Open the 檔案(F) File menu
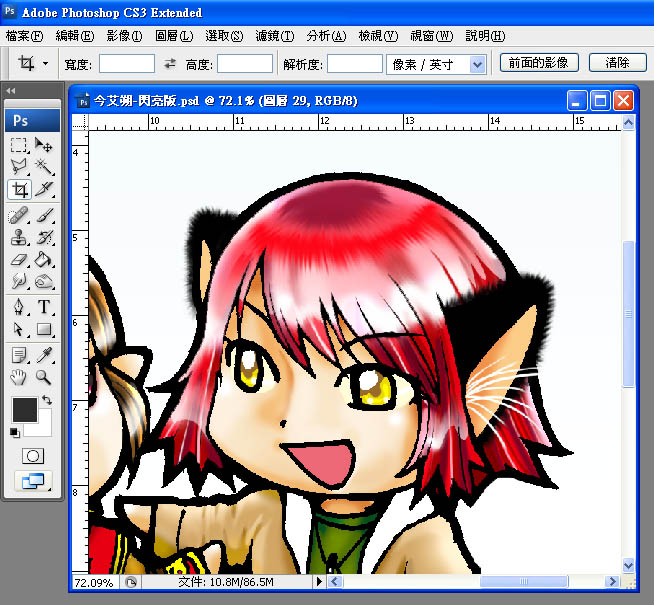 [x=24, y=36]
